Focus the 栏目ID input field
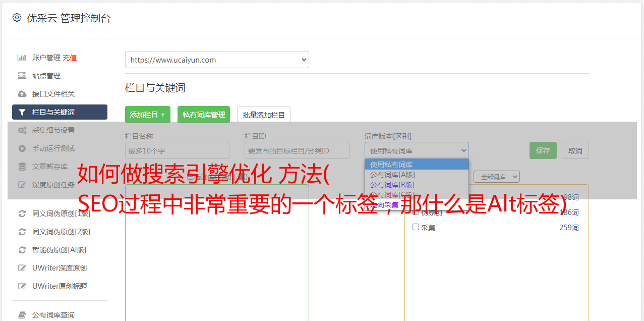This screenshot has height=321, width=644. (x=297, y=150)
